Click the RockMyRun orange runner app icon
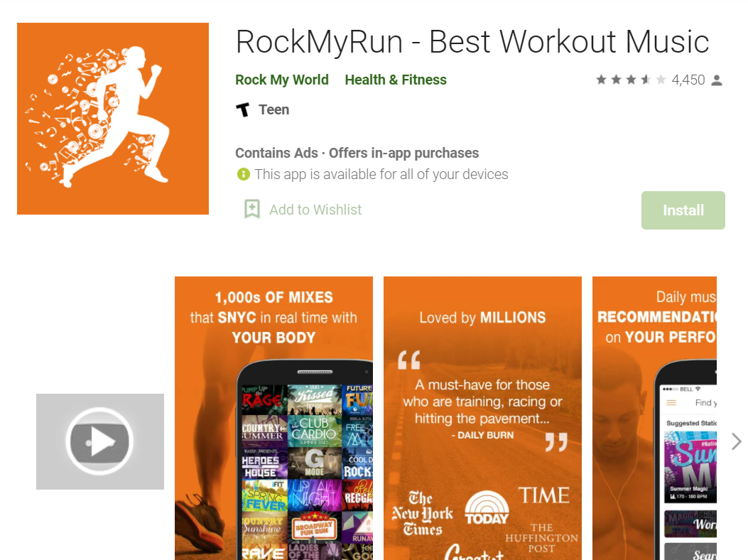This screenshot has height=560, width=748. point(113,119)
